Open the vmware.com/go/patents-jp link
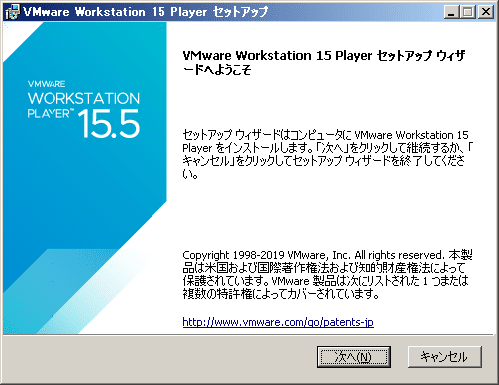 point(278,322)
